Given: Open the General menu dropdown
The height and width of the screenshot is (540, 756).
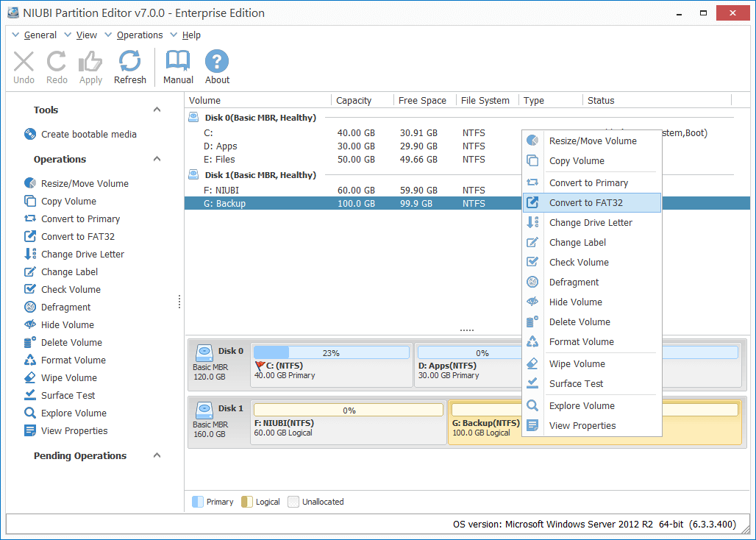Looking at the screenshot, I should click(35, 35).
